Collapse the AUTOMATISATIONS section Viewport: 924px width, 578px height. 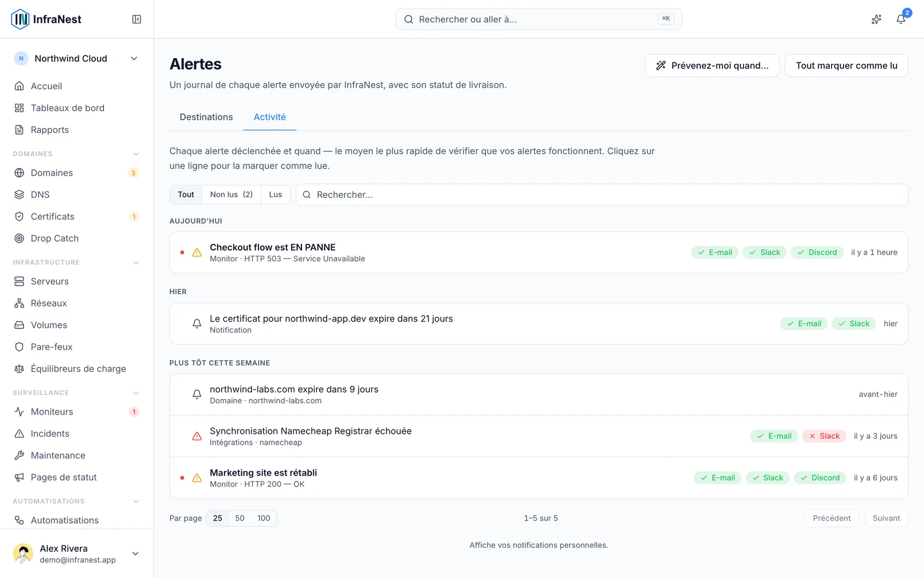point(136,501)
